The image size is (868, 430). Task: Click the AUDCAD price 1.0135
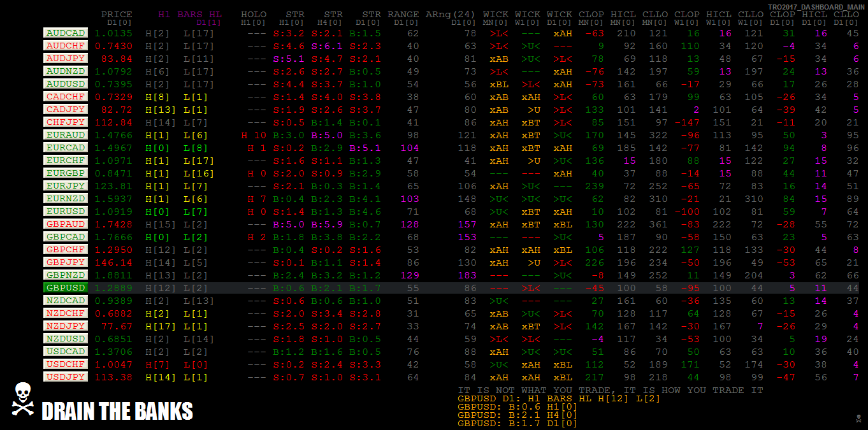pyautogui.click(x=113, y=33)
